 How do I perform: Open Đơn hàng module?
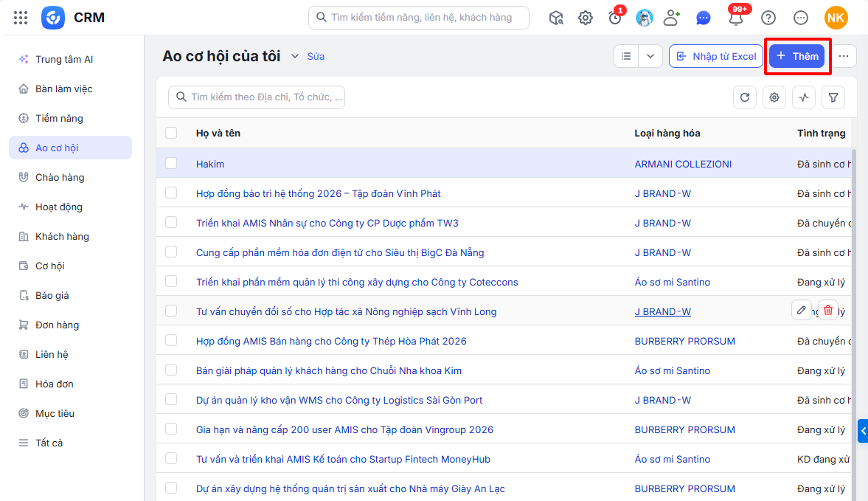pyautogui.click(x=70, y=325)
